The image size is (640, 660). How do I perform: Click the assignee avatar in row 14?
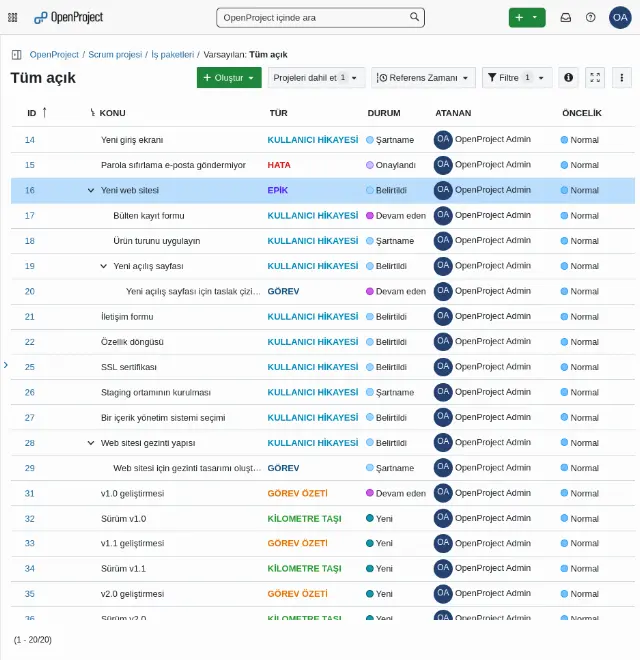443,139
